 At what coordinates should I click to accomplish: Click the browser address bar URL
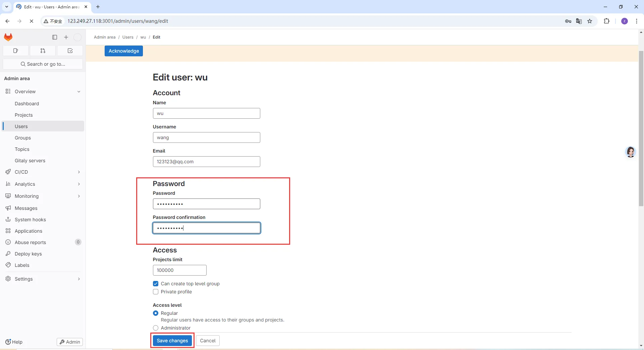[118, 21]
